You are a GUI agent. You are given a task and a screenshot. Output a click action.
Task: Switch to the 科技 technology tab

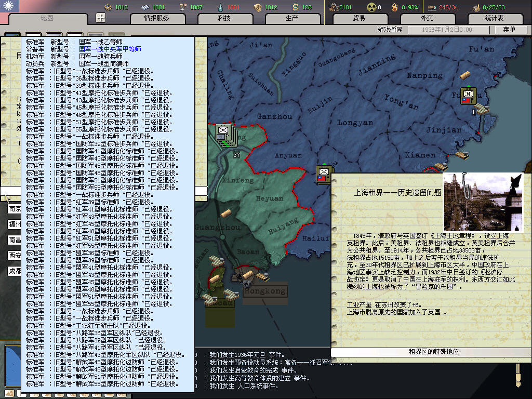point(224,18)
